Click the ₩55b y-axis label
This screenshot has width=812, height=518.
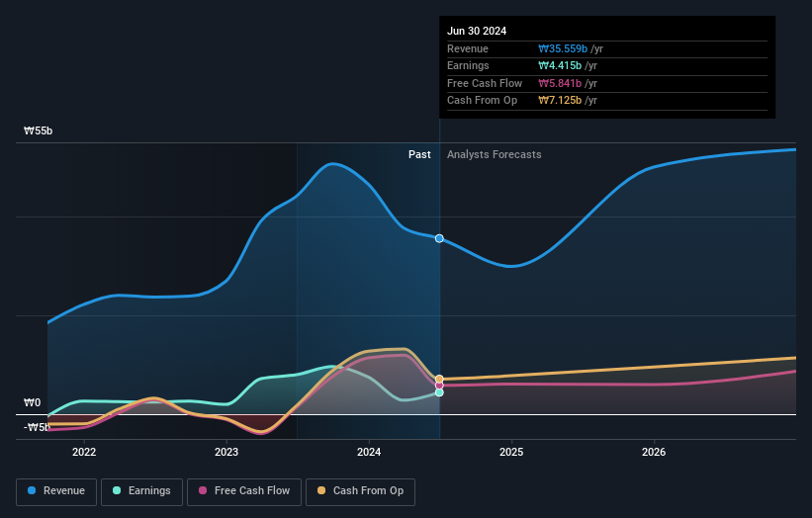point(38,130)
